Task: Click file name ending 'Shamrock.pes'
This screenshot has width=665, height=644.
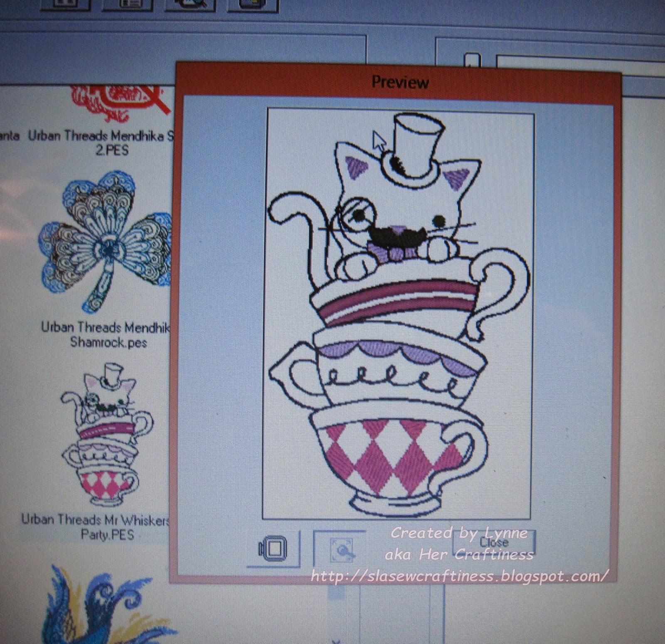Action: 106,335
